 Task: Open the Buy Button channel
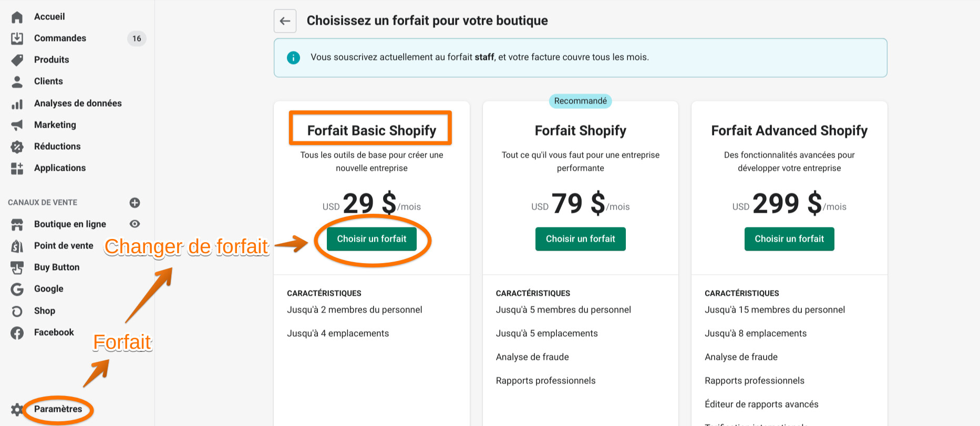click(x=57, y=267)
